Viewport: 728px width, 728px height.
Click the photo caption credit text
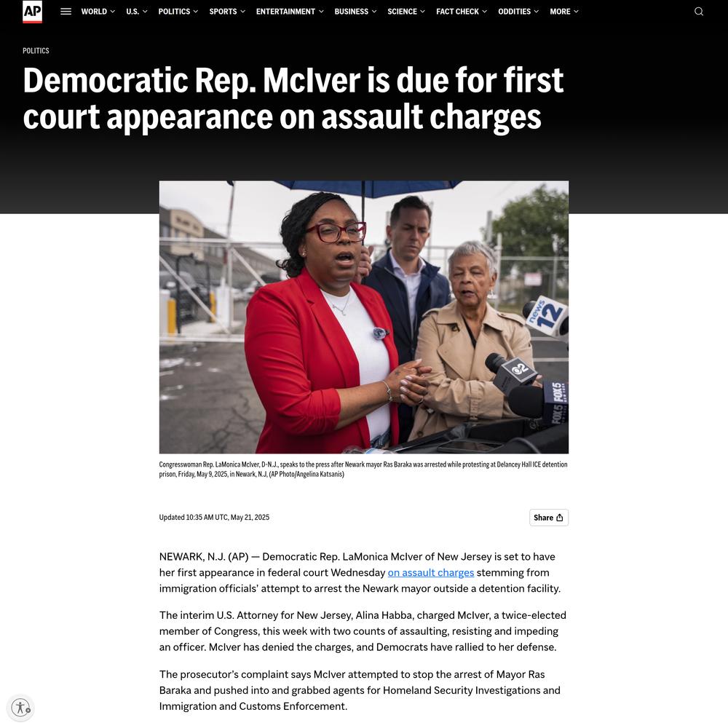click(x=306, y=475)
